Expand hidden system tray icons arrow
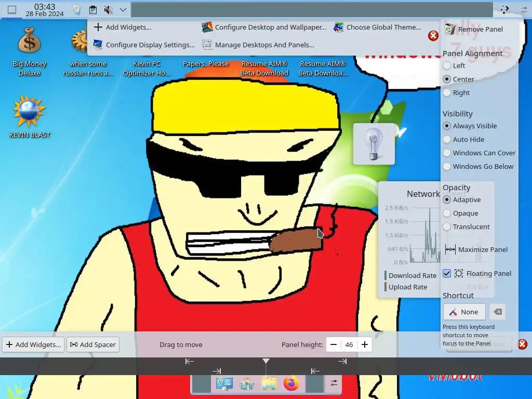The image size is (532, 399). (x=123, y=10)
